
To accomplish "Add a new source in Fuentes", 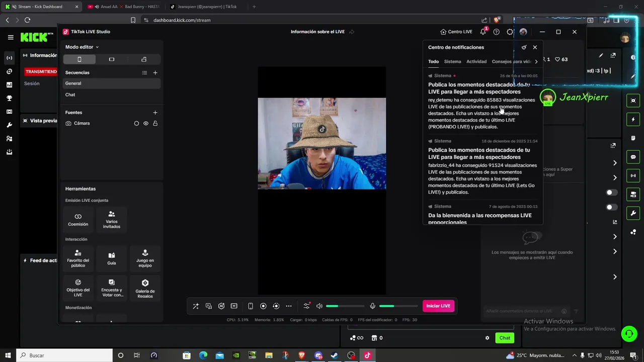I will click(155, 113).
